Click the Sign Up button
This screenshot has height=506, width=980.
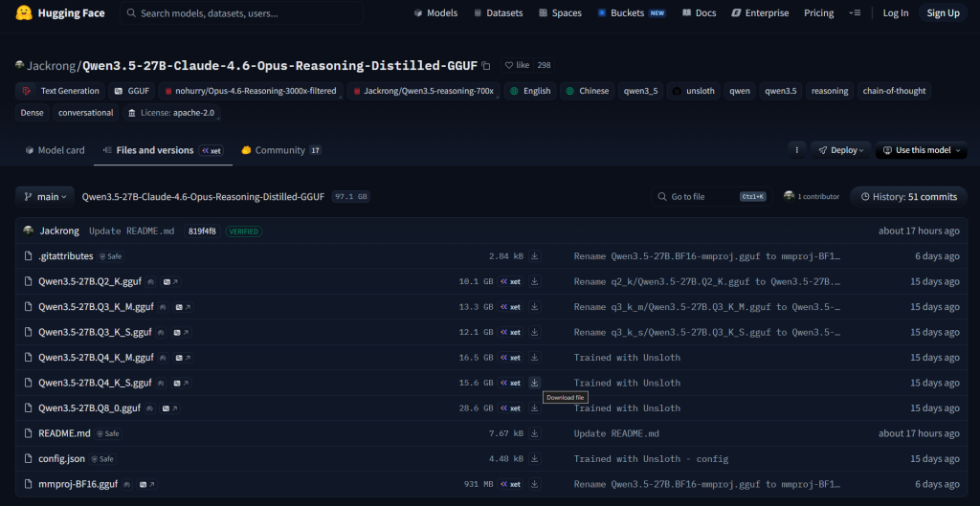pyautogui.click(x=943, y=13)
